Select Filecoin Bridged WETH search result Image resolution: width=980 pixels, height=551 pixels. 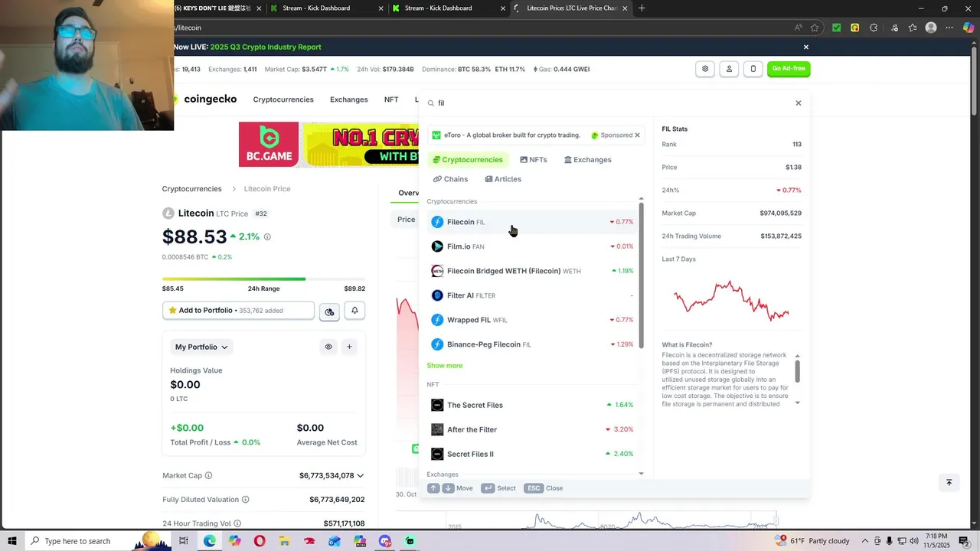tap(532, 271)
